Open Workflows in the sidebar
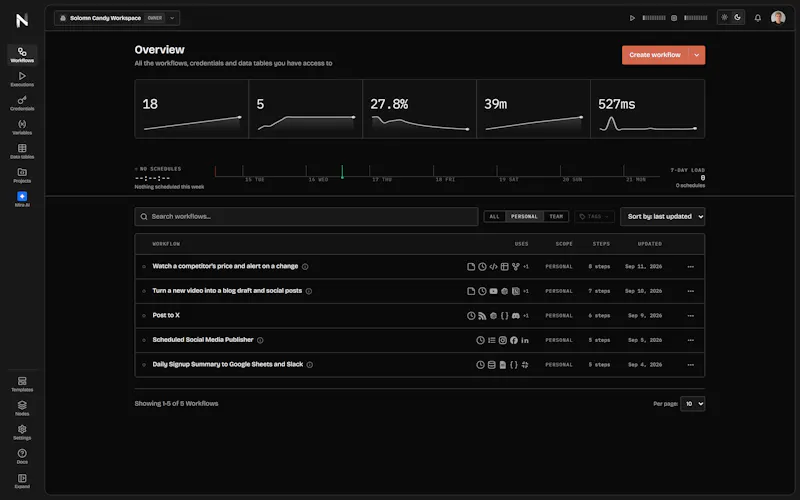Viewport: 800px width, 500px height. [22, 55]
